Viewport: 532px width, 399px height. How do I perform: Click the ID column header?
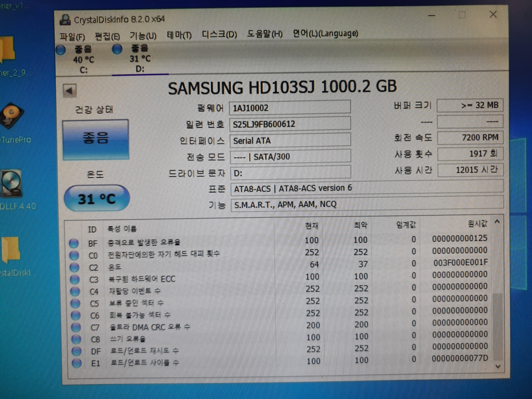(92, 229)
